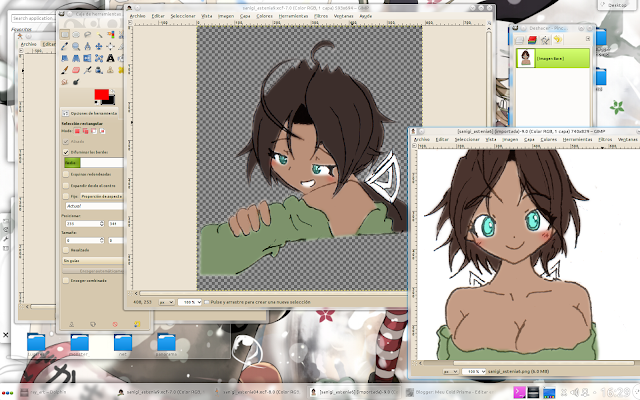Enable the 'Fijo' checkbox
The height and width of the screenshot is (400, 640).
[x=66, y=196]
